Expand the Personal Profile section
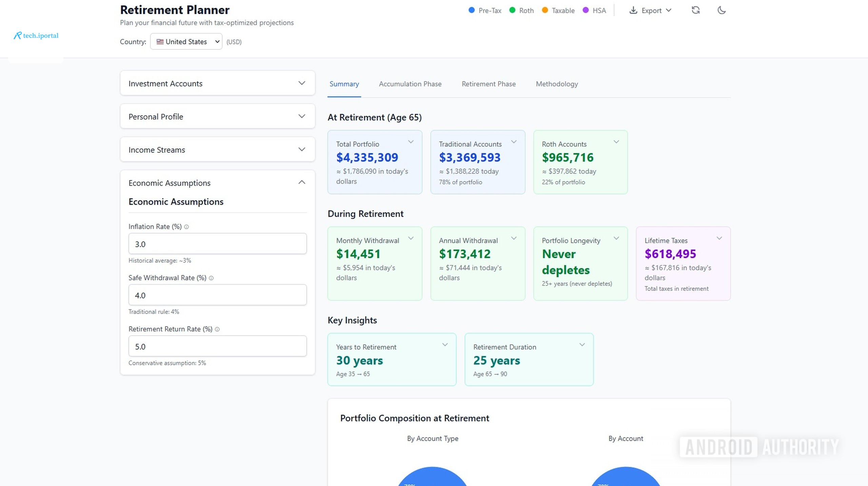Screen dimensions: 868x486 217,116
